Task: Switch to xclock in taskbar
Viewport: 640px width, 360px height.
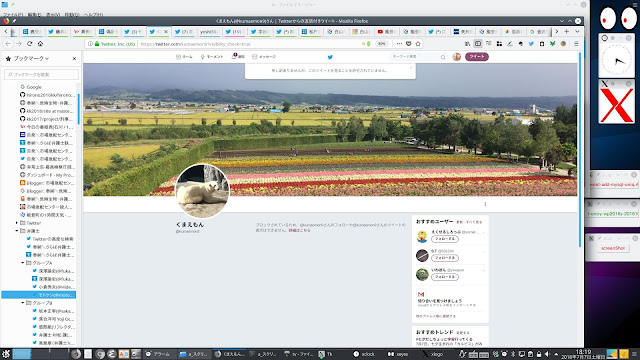Action: point(364,354)
